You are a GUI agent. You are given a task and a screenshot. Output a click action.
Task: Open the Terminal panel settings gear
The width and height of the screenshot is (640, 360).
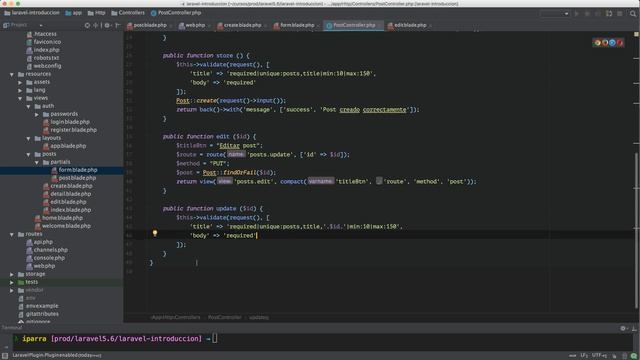point(623,328)
